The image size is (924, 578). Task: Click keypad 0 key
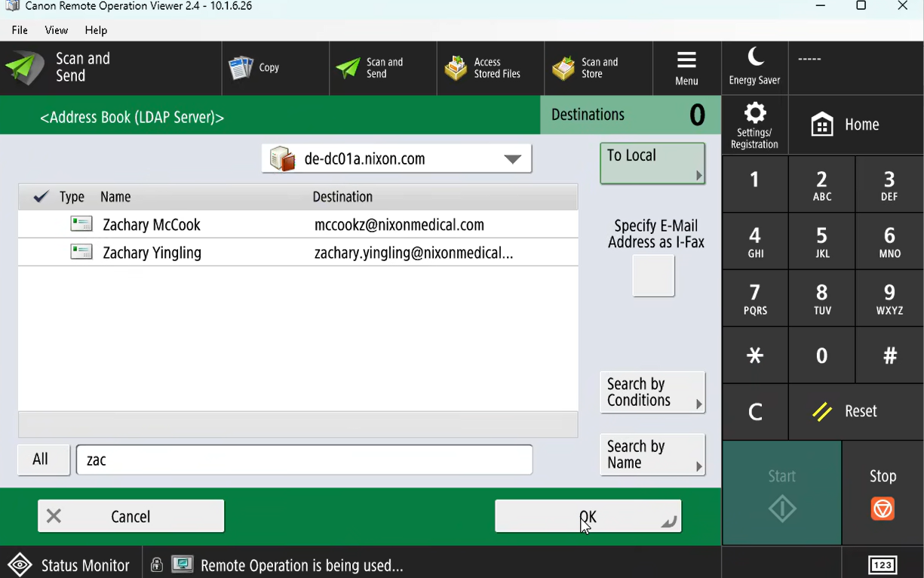tap(822, 355)
